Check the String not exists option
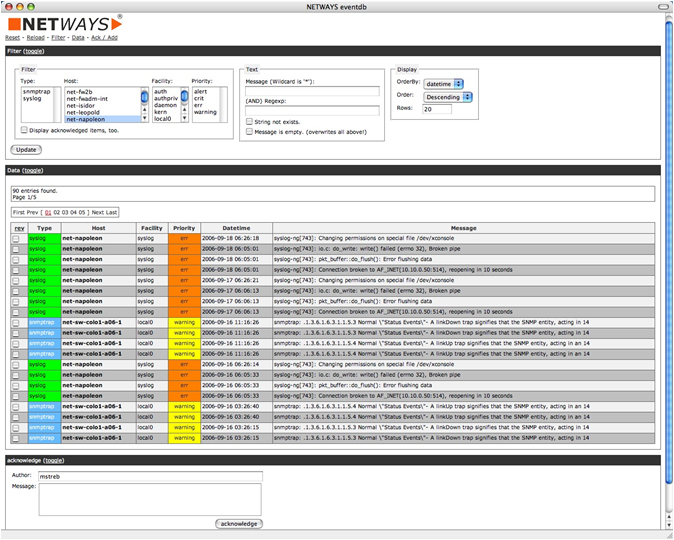This screenshot has height=540, width=674. click(x=249, y=120)
